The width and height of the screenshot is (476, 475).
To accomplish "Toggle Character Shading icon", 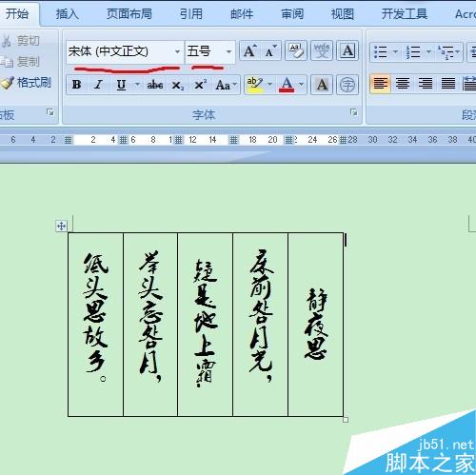I will coord(322,85).
